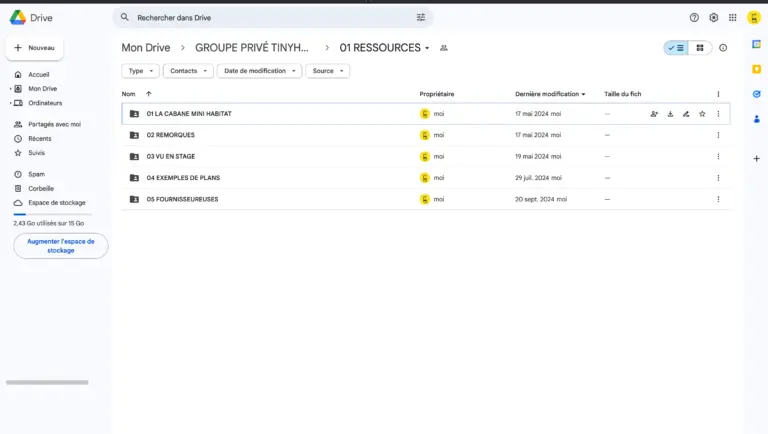This screenshot has width=768, height=434.
Task: Sort by the Nom column header
Action: (128, 94)
